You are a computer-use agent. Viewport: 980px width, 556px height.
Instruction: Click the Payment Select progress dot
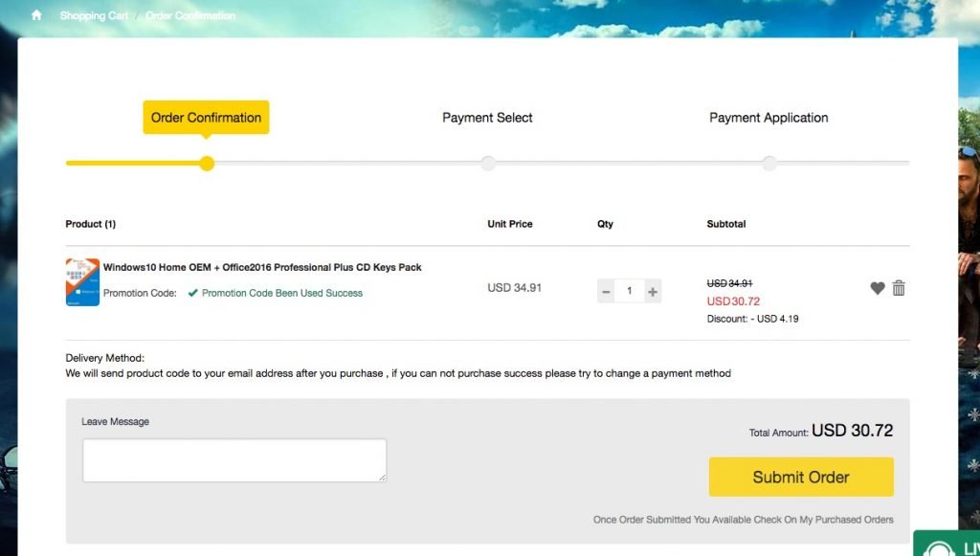point(488,164)
